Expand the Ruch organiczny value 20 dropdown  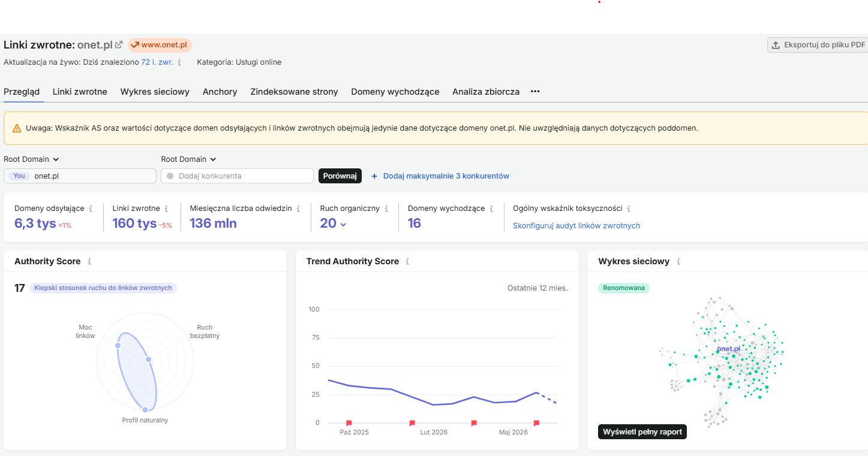coord(333,224)
